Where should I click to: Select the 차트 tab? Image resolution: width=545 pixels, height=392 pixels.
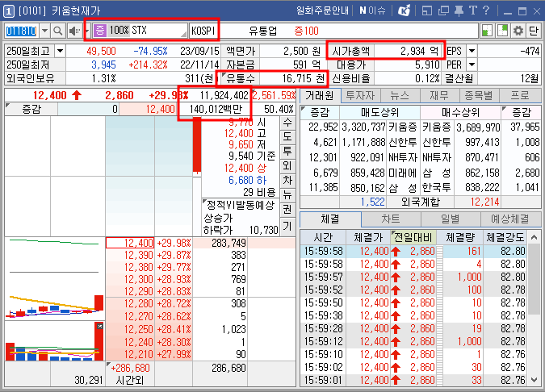point(391,219)
